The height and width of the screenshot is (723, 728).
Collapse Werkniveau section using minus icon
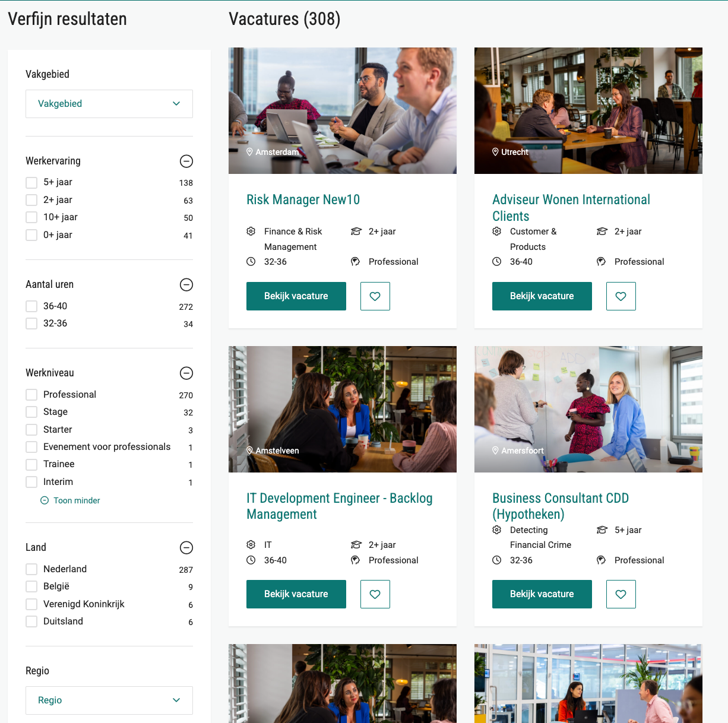186,373
